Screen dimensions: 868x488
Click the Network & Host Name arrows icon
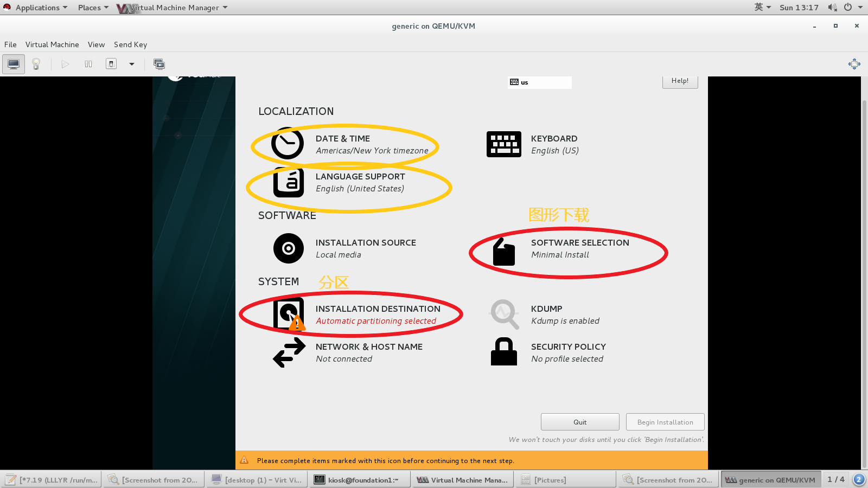pyautogui.click(x=289, y=352)
